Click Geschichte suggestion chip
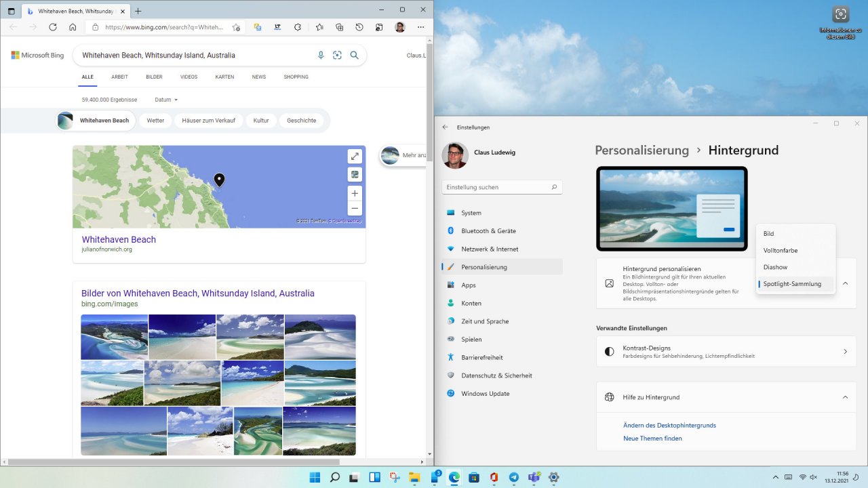The width and height of the screenshot is (868, 488). pos(301,121)
